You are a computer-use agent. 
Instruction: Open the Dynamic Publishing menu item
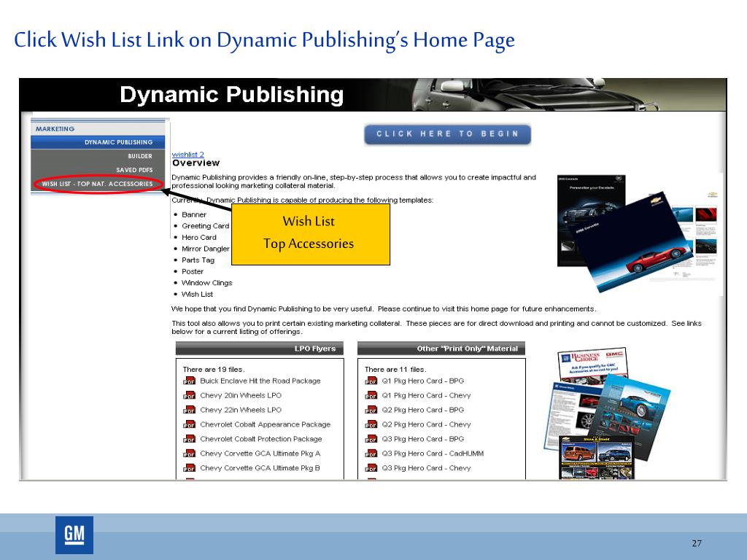98,142
